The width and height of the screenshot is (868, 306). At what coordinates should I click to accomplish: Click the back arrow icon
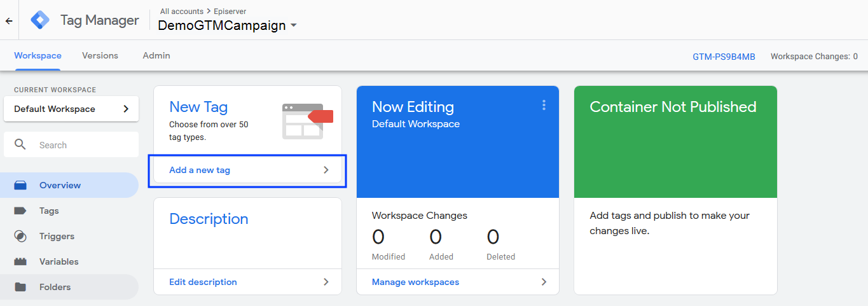(x=9, y=21)
